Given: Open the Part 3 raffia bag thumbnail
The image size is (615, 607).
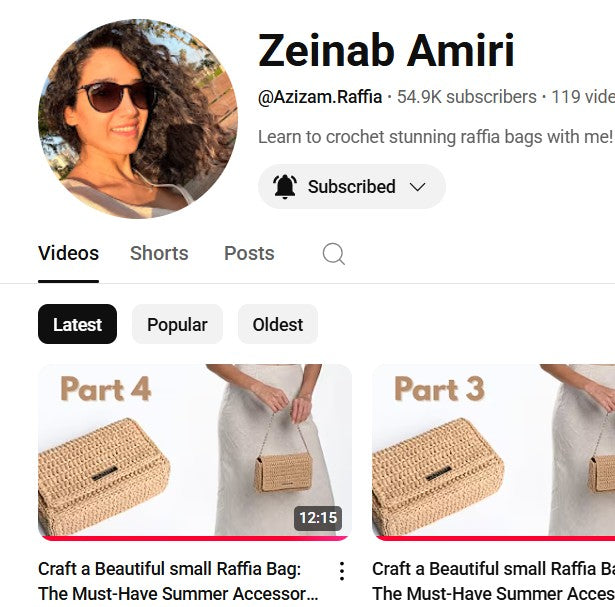Looking at the screenshot, I should click(493, 451).
